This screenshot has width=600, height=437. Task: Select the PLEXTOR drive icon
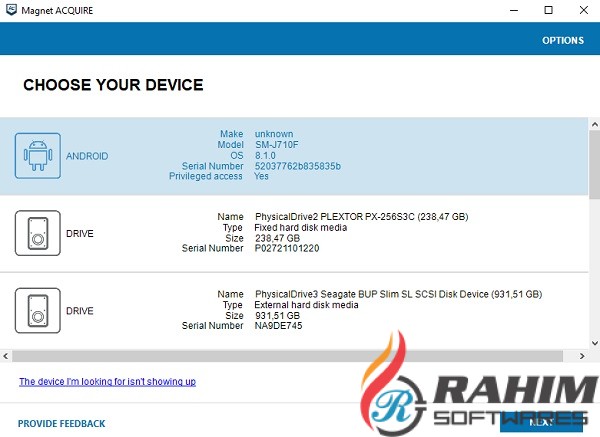(x=38, y=233)
